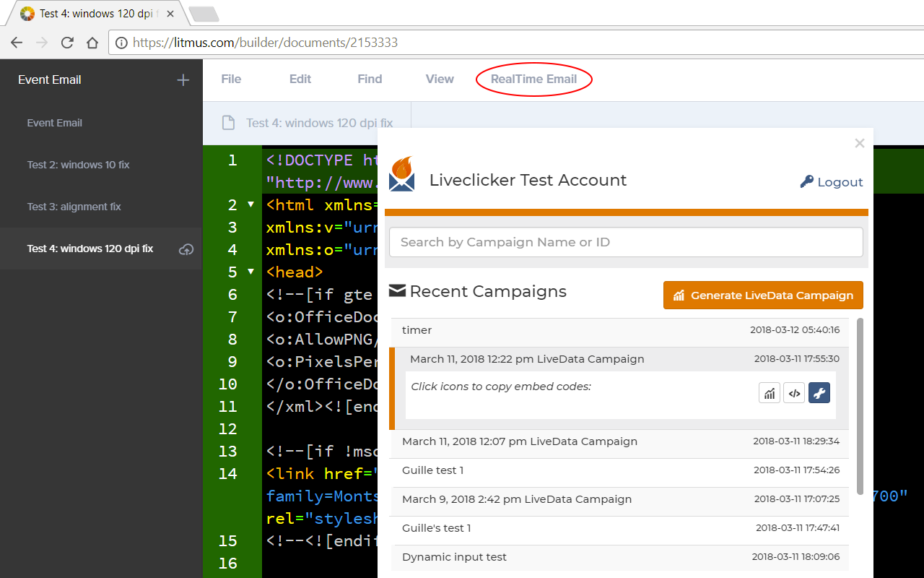This screenshot has width=924, height=578.
Task: Click the plus icon beside Event Email
Action: (183, 80)
